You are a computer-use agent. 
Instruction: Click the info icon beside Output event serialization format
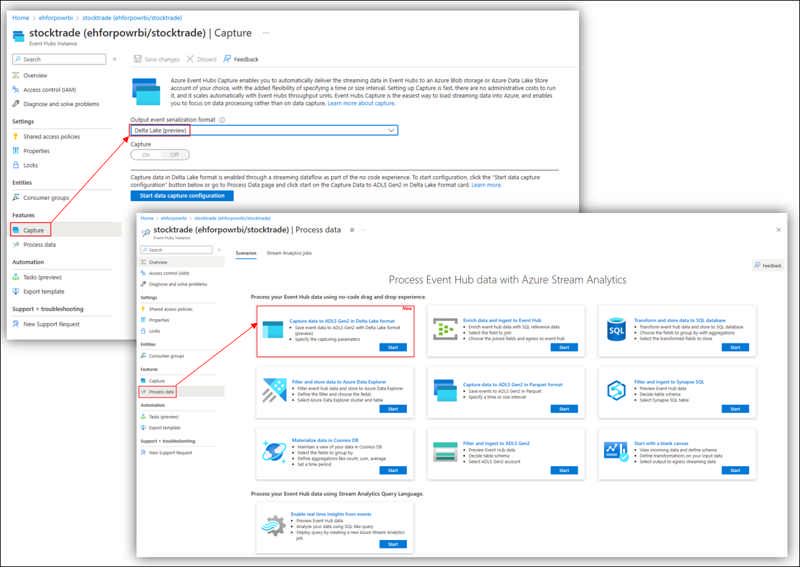pyautogui.click(x=222, y=120)
